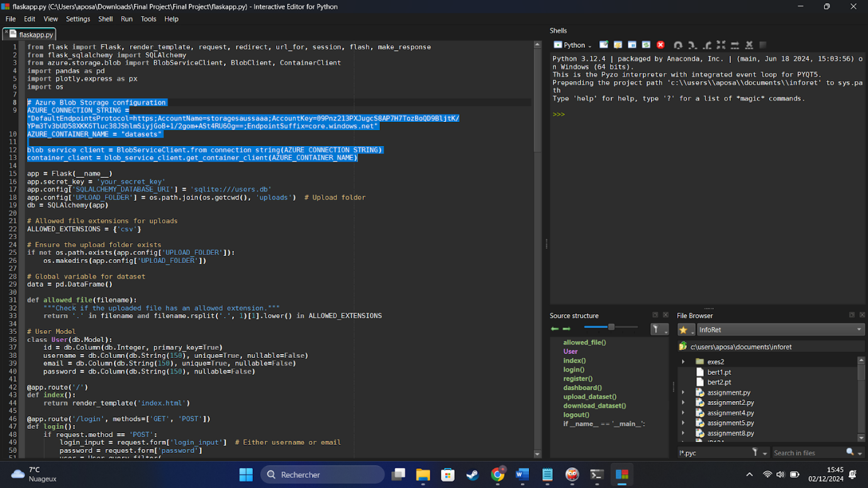Jump to logout() in Source structure
The image size is (868, 488).
pos(576,415)
